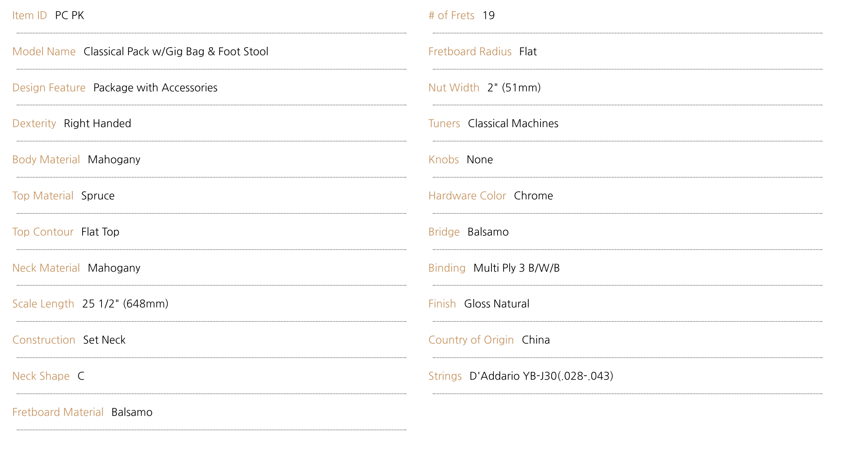Click the Item ID label
The image size is (868, 455).
click(30, 15)
